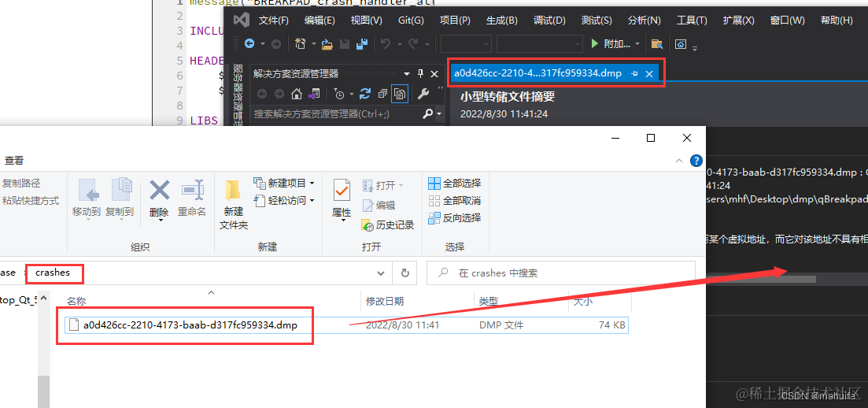Click Select All in Explorer ribbon
Screen dimensions: 868x408
(455, 183)
